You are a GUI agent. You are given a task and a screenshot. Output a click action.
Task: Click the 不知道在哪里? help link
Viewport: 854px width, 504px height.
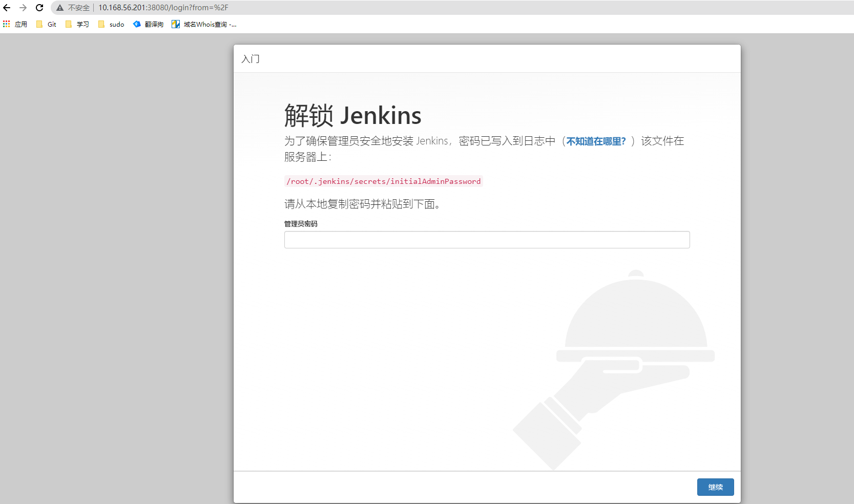596,141
